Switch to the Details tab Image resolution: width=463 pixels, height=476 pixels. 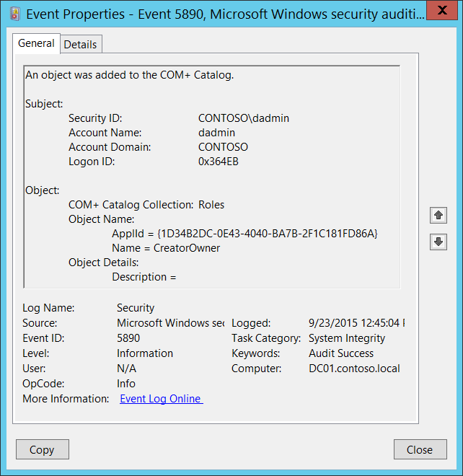[81, 45]
